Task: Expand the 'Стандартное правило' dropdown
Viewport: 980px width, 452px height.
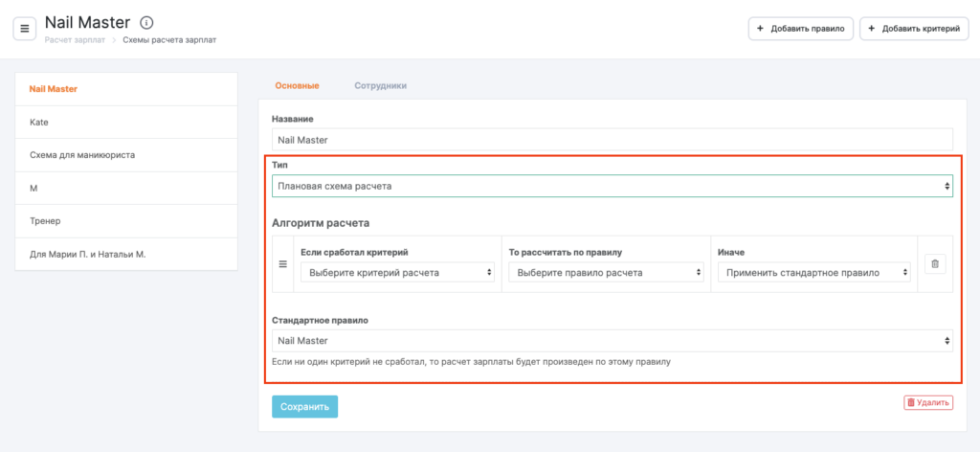Action: coord(612,341)
